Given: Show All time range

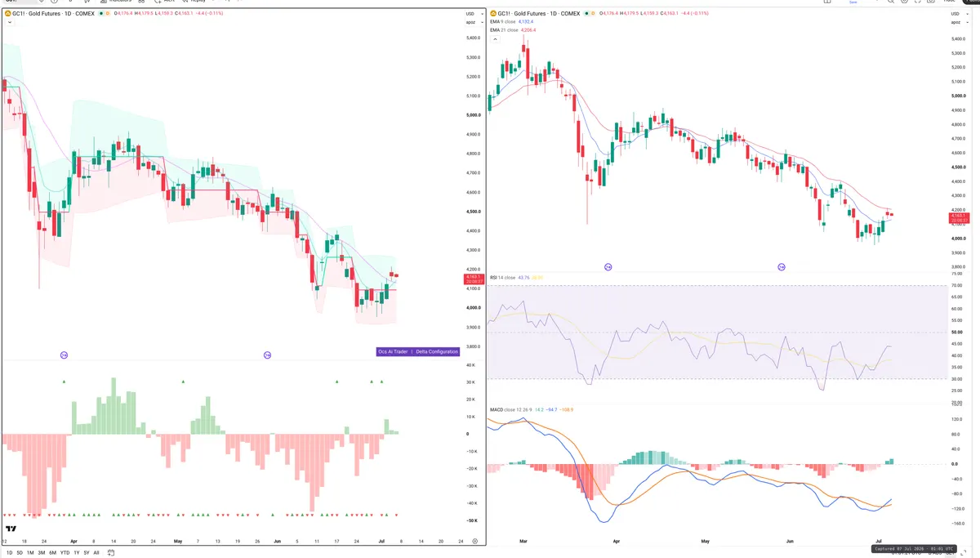Looking at the screenshot, I should coord(96,552).
